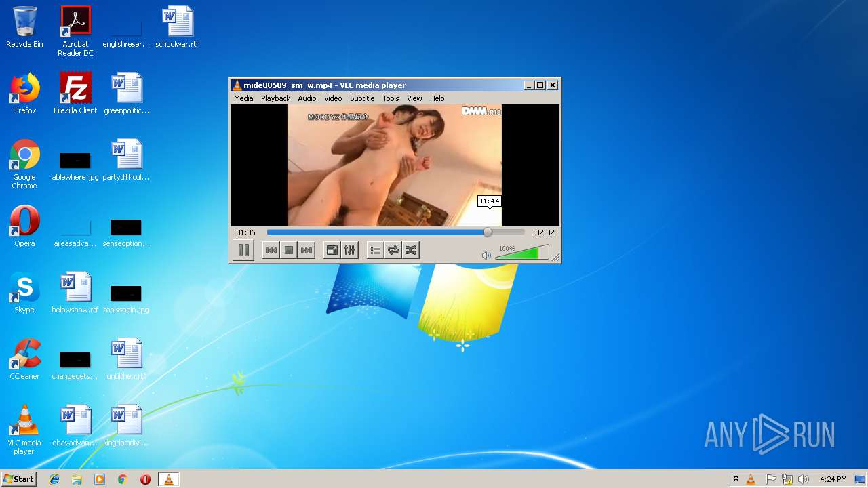Select the Google Chrome desktop shortcut
Viewport: 868px width, 488px height.
click(24, 164)
